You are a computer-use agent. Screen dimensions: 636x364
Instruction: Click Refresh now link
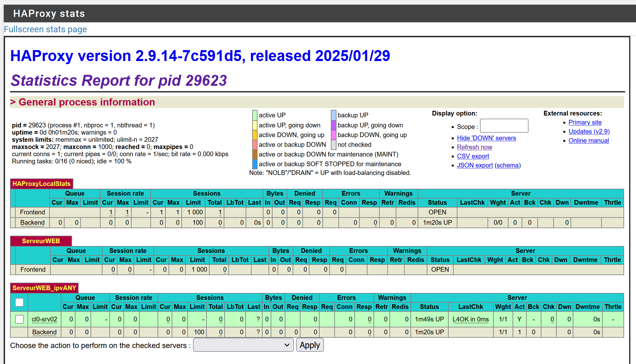coord(474,147)
